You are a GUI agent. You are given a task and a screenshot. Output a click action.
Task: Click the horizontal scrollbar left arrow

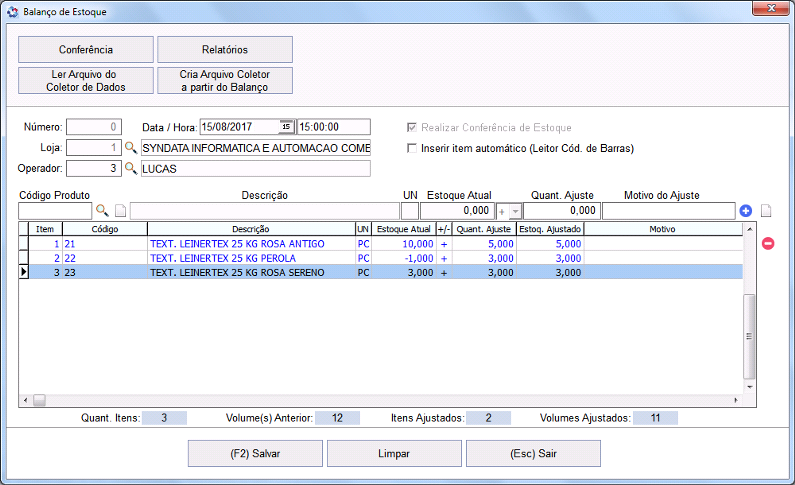(x=25, y=400)
